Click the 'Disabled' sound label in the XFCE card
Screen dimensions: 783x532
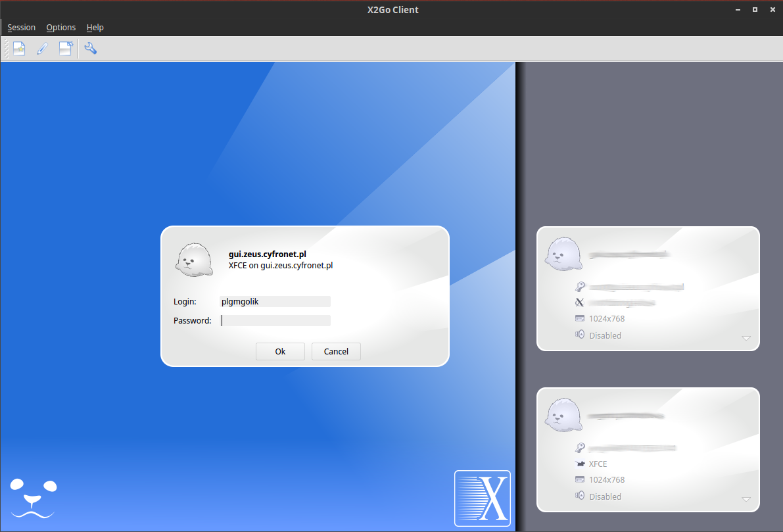coord(605,496)
